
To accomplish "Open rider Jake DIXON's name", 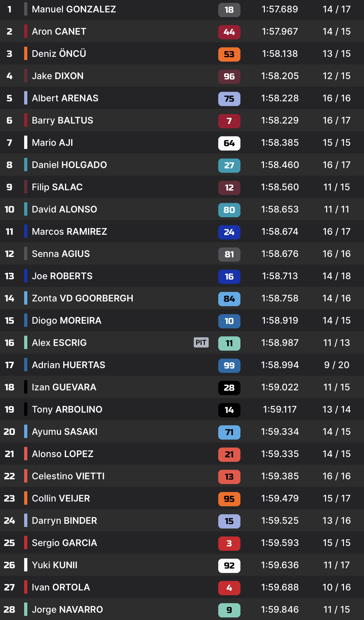I will [57, 76].
